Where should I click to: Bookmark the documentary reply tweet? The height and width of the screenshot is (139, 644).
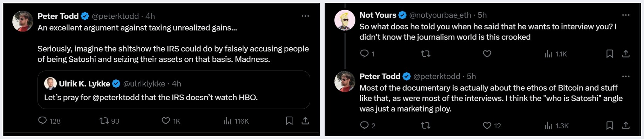tap(610, 125)
